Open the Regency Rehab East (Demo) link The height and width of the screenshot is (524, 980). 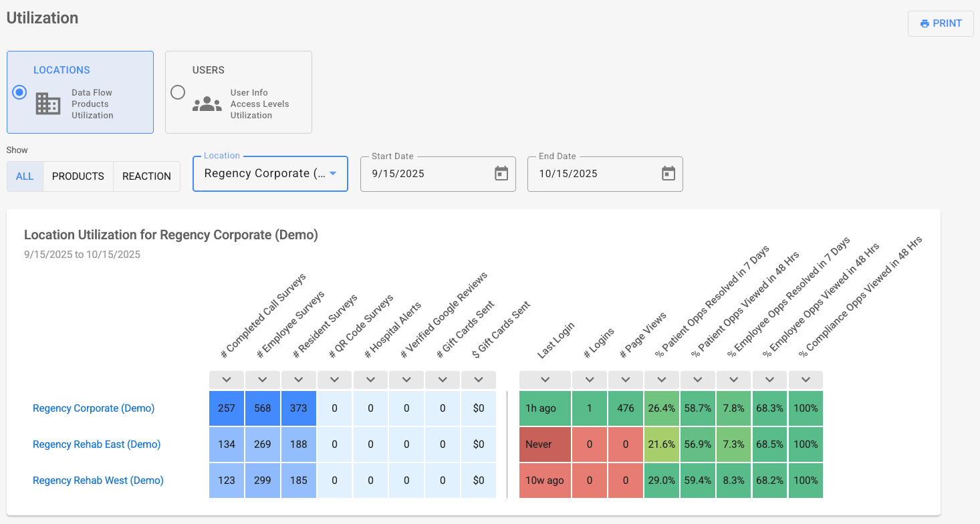96,444
